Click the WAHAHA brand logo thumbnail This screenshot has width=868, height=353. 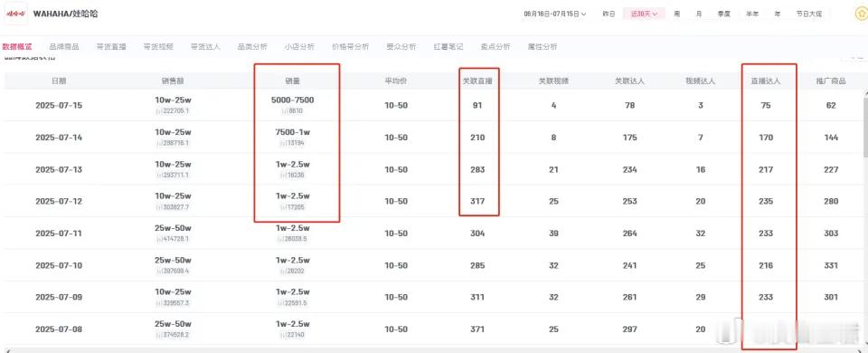pyautogui.click(x=15, y=14)
